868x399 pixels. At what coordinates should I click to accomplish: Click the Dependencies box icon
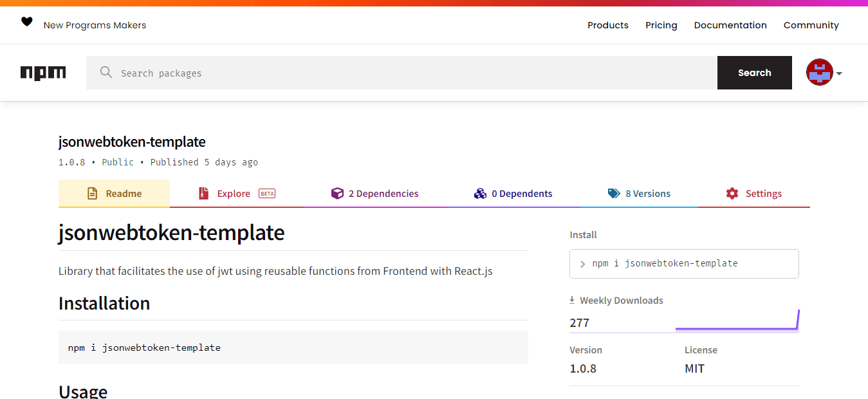coord(337,194)
